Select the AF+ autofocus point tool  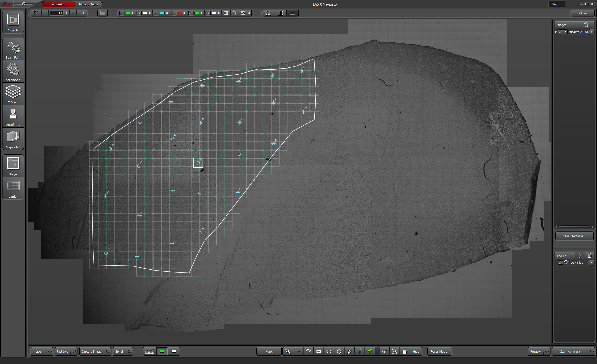(370, 351)
